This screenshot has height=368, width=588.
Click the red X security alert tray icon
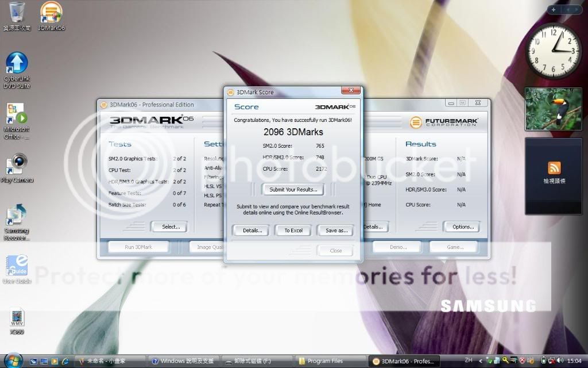point(522,361)
